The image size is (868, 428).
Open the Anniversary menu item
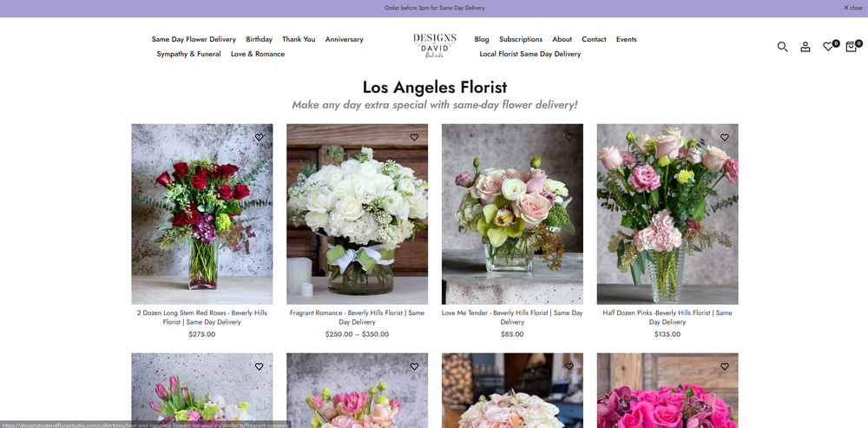coord(345,39)
